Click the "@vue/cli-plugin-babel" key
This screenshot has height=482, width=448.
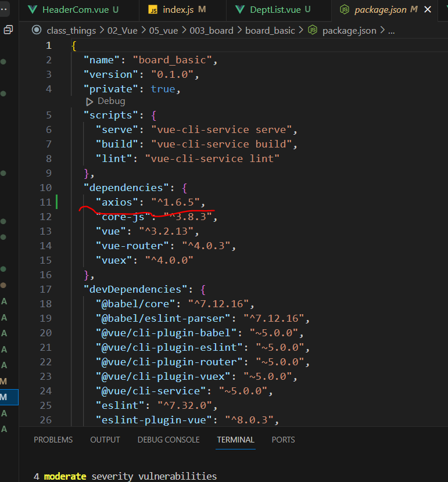[166, 333]
